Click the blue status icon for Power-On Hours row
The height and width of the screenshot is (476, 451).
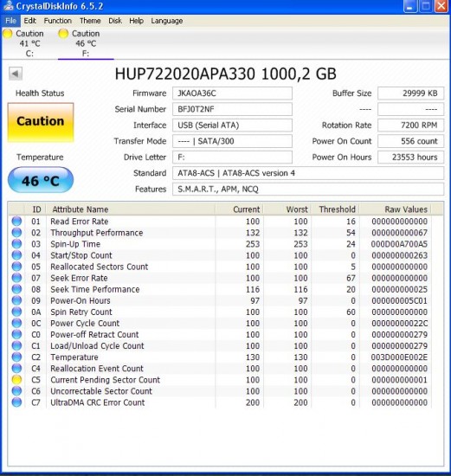[16, 300]
